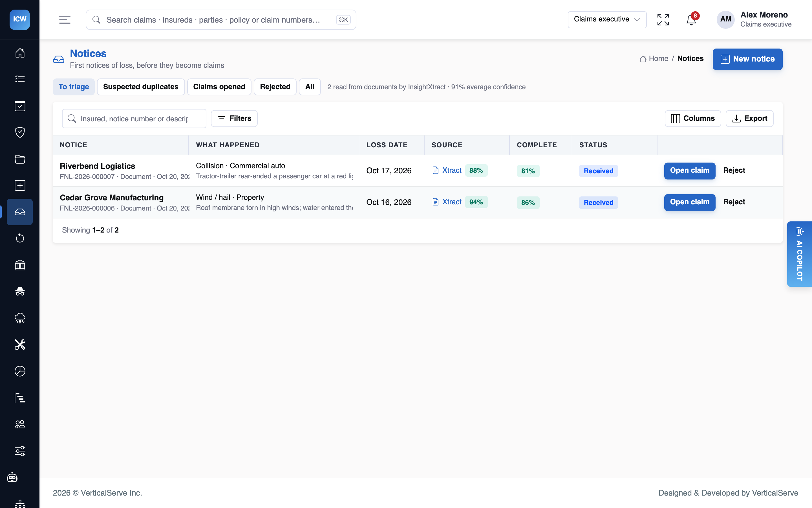Switch to the Claims opened tab

(219, 87)
